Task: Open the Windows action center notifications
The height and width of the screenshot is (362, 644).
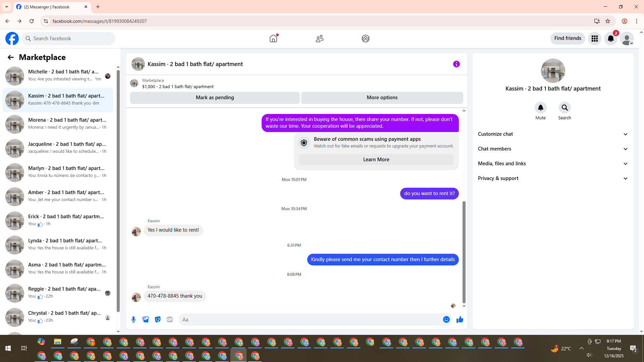Action: (634, 349)
